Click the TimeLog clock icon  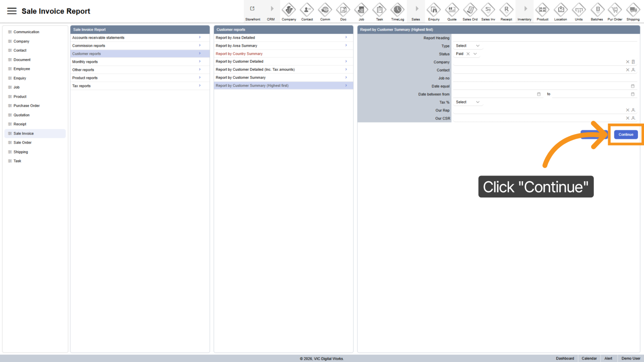397,10
